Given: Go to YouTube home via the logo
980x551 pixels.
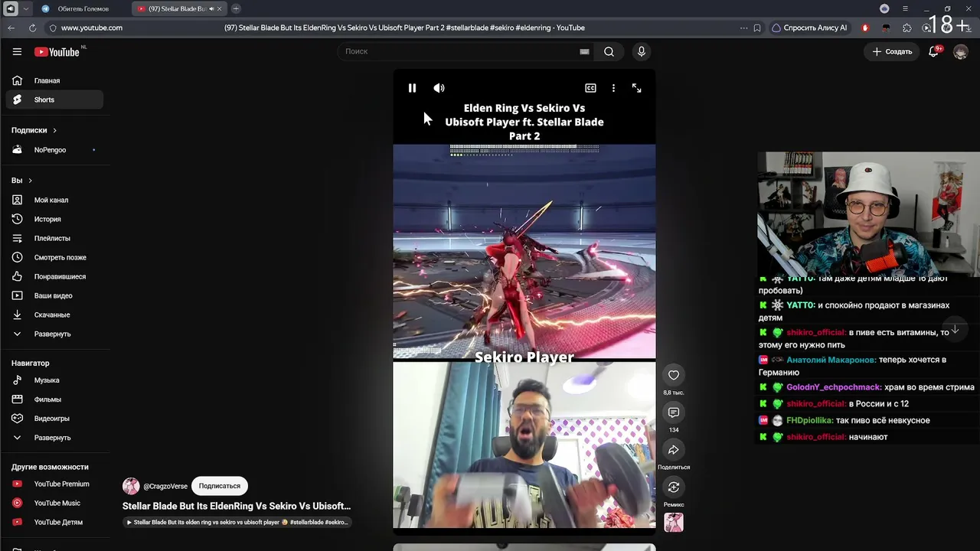Looking at the screenshot, I should (57, 51).
